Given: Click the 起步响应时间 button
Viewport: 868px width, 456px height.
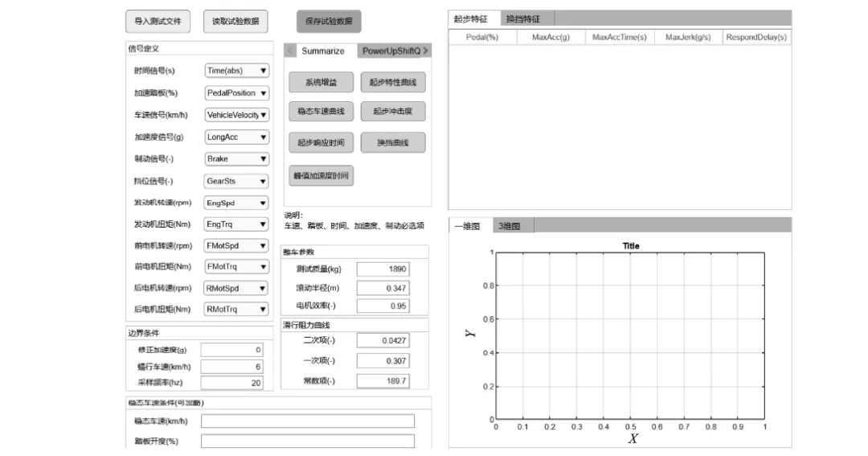Looking at the screenshot, I should click(321, 142).
